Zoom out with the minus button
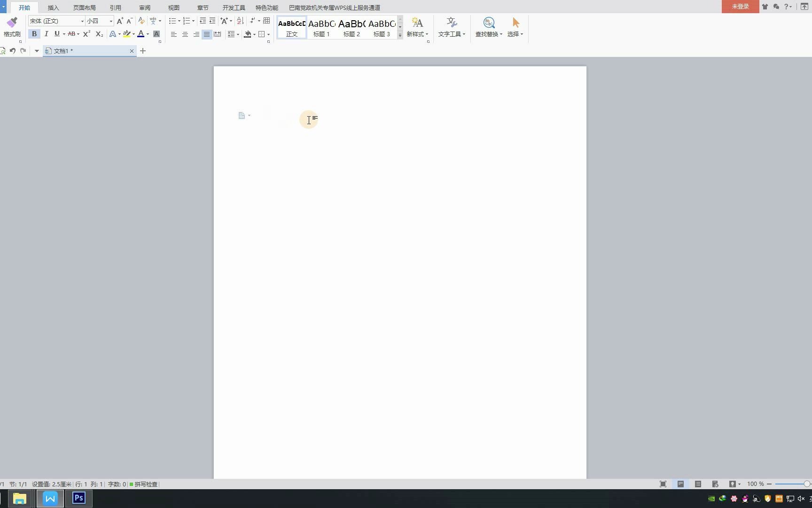The height and width of the screenshot is (508, 812). [769, 484]
